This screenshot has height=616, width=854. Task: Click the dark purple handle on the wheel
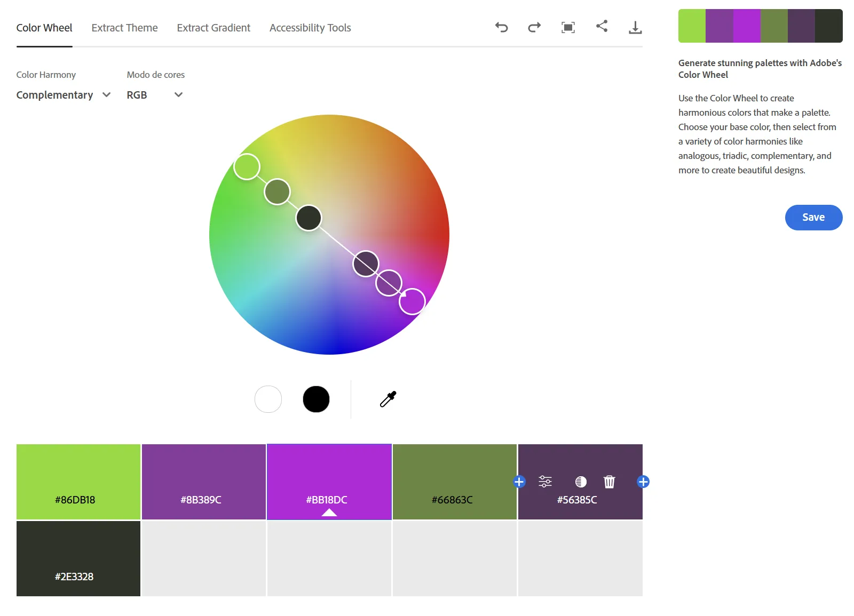(366, 263)
